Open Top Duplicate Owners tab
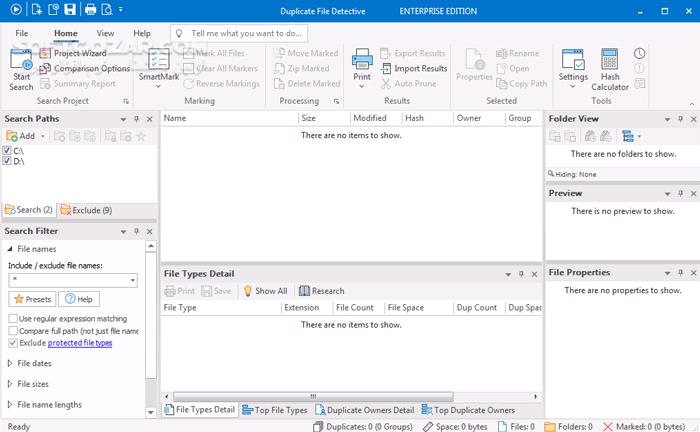The width and height of the screenshot is (700, 432). (x=468, y=410)
